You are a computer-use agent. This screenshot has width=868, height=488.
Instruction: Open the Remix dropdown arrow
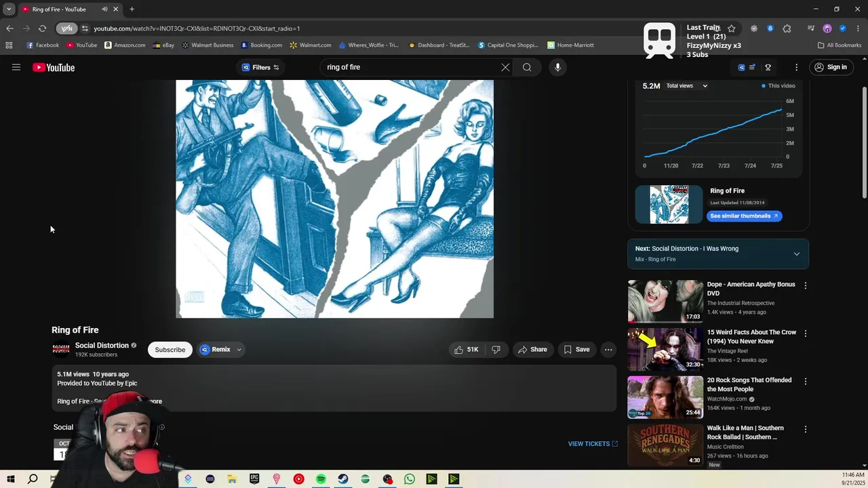click(x=239, y=350)
